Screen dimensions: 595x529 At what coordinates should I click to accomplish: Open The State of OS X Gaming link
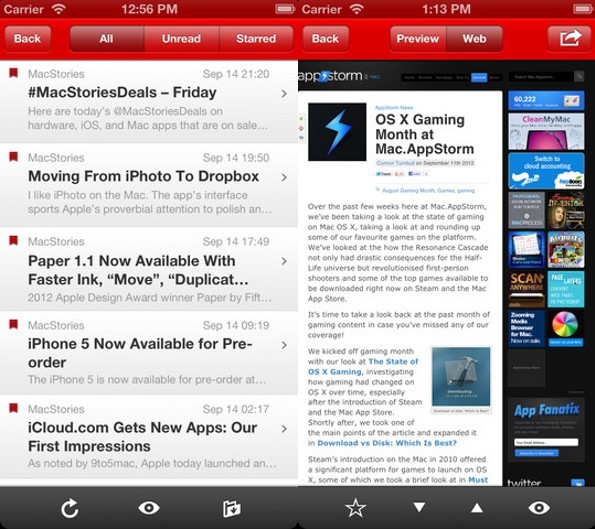click(x=363, y=367)
